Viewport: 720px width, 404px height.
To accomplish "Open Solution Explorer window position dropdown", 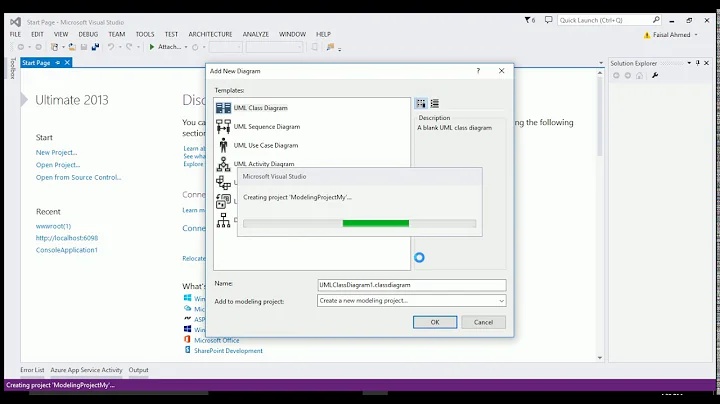I will [689, 63].
